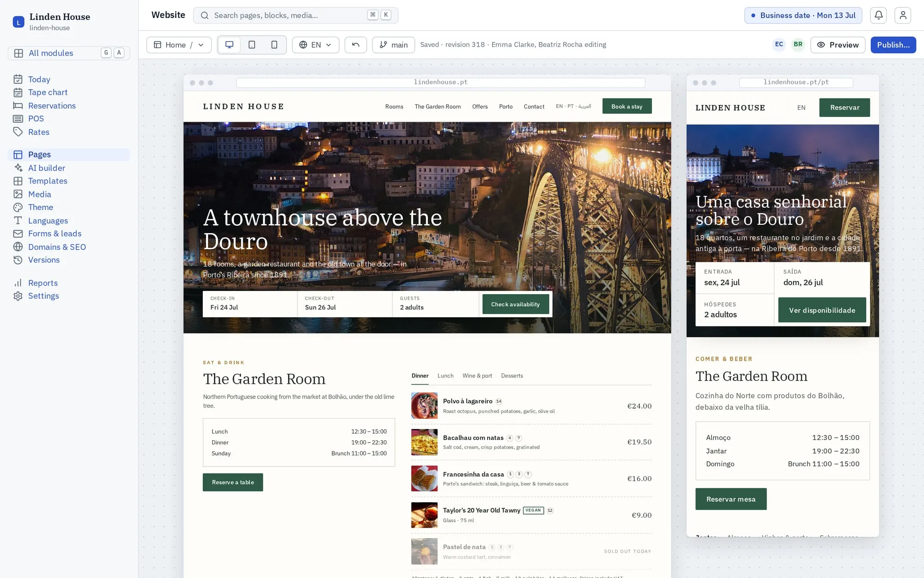Click BR collaborator avatar
Viewport: 924px width, 578px height.
798,44
